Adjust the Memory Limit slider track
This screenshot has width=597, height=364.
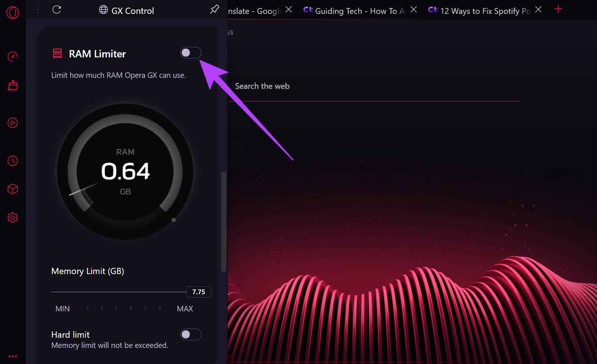[x=119, y=292]
